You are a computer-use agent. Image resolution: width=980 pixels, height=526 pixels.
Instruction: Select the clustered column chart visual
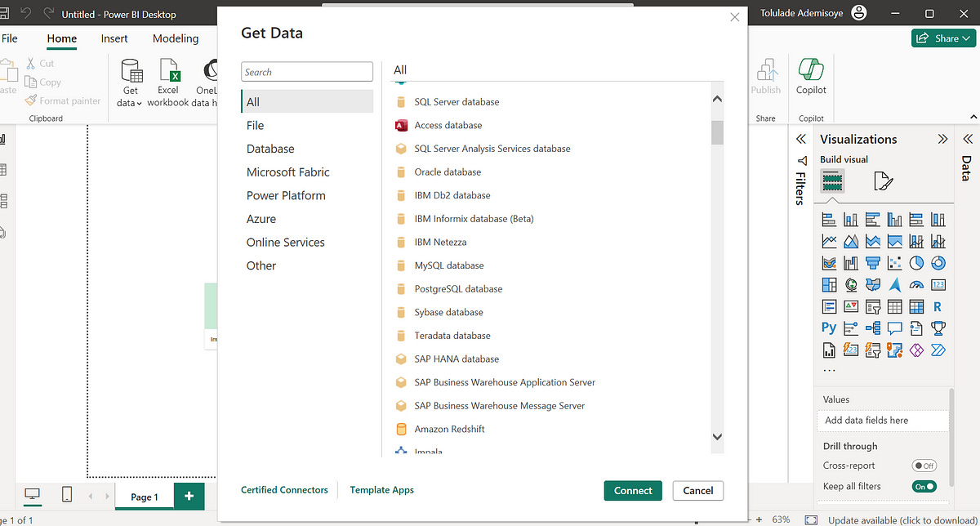pos(895,219)
